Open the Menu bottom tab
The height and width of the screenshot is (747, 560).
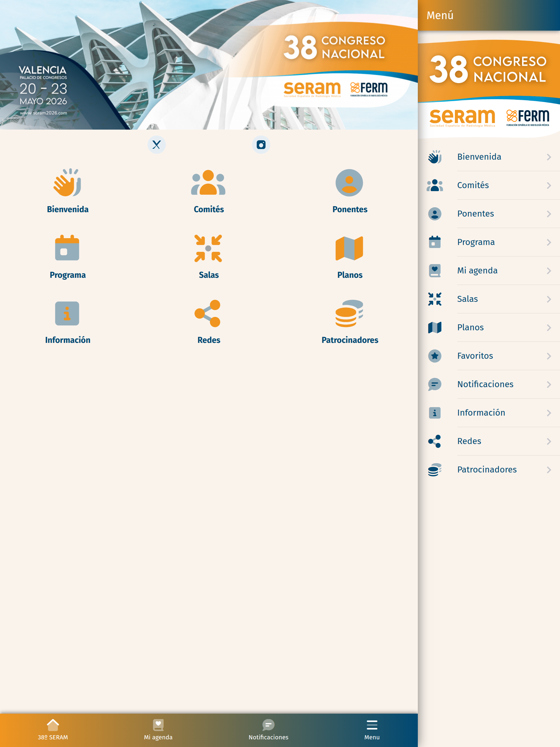[372, 730]
